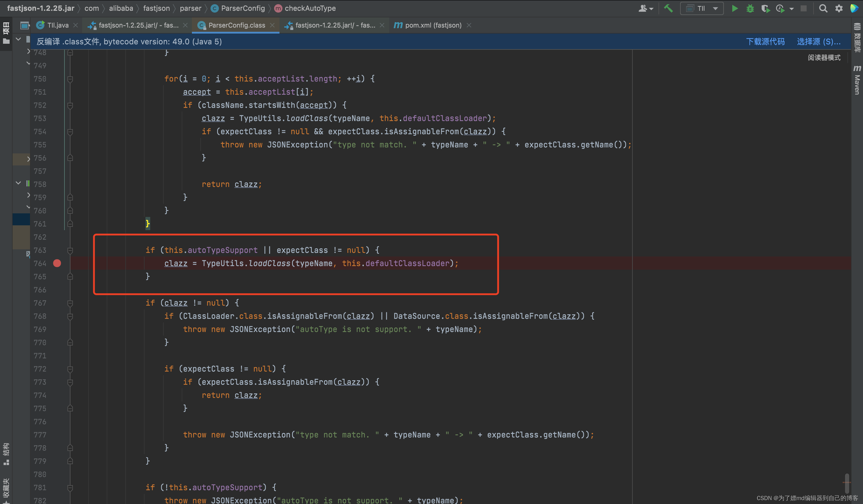This screenshot has width=863, height=504.
Task: Click the com breadcrumb segment
Action: click(91, 8)
